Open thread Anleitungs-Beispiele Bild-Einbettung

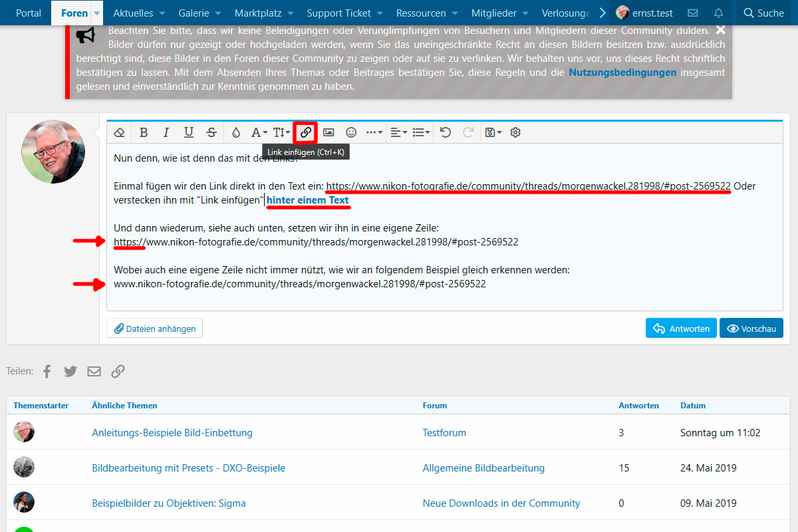click(x=172, y=432)
